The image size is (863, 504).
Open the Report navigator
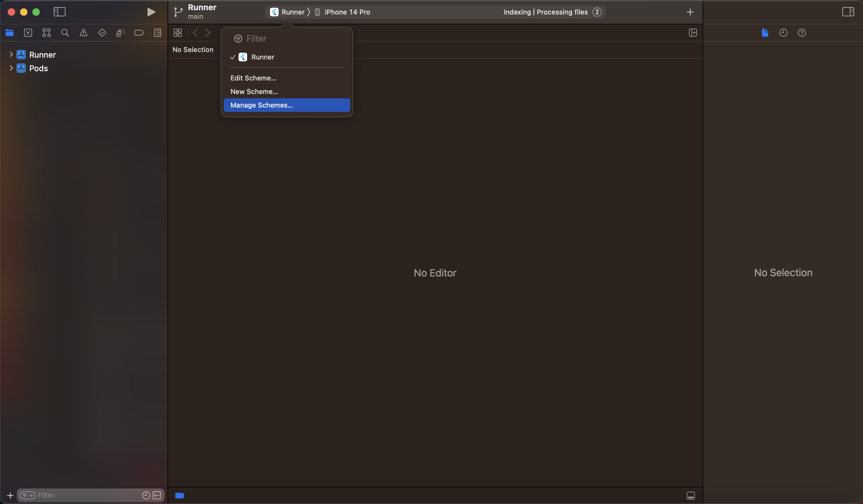tap(158, 33)
